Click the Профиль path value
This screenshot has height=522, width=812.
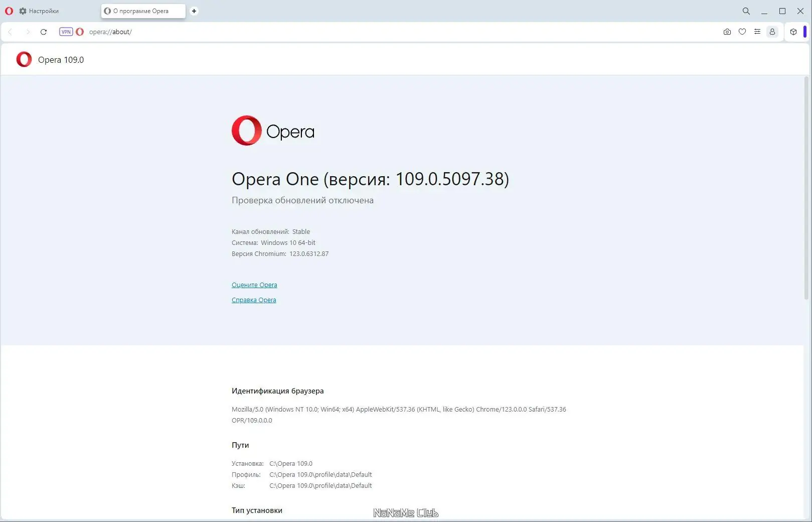(320, 474)
